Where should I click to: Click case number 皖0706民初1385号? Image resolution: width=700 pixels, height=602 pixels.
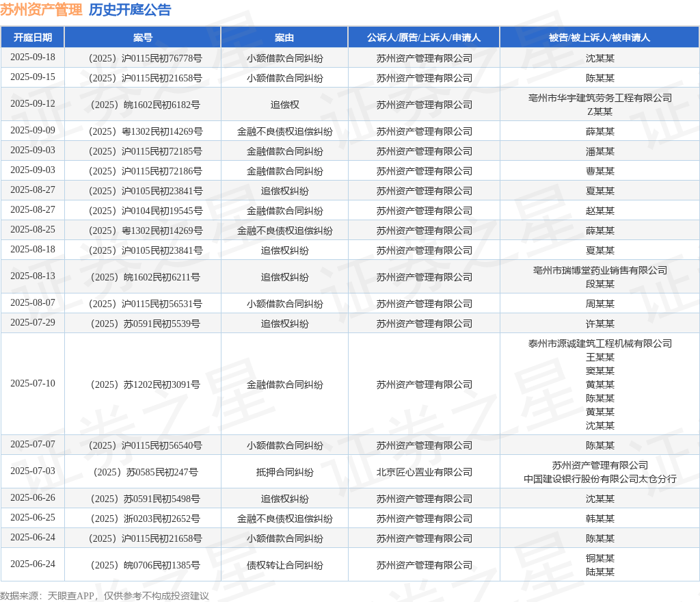[x=146, y=565]
